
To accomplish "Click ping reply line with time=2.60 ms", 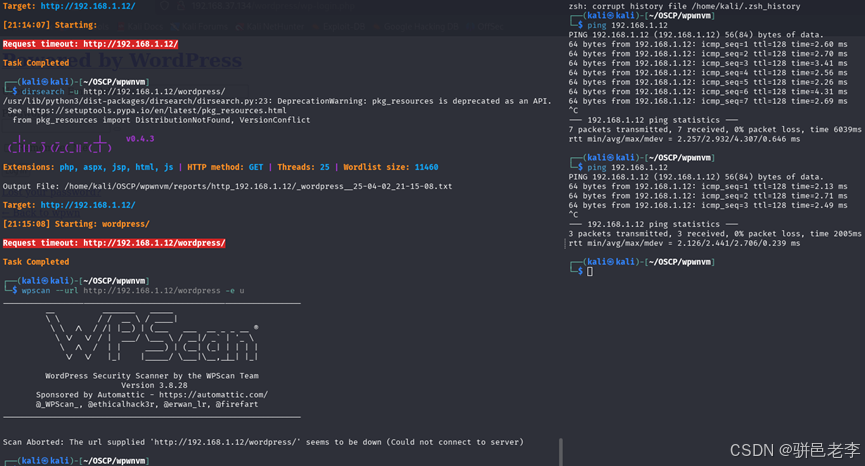I will click(708, 44).
